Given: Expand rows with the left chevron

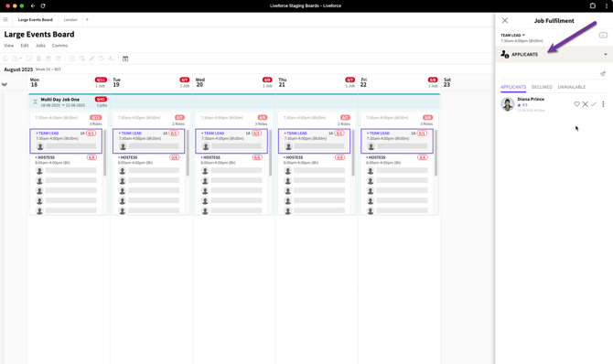Looking at the screenshot, I should pos(5,84).
